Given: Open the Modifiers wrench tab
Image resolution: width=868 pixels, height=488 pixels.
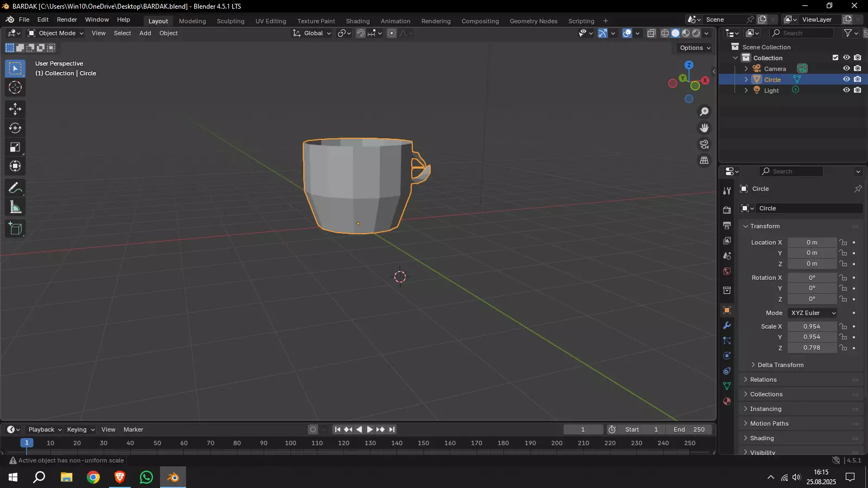Looking at the screenshot, I should (727, 325).
